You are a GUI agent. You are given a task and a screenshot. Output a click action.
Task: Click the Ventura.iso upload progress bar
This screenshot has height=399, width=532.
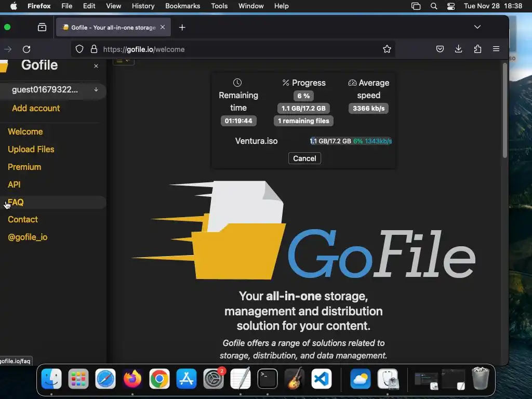pos(351,141)
